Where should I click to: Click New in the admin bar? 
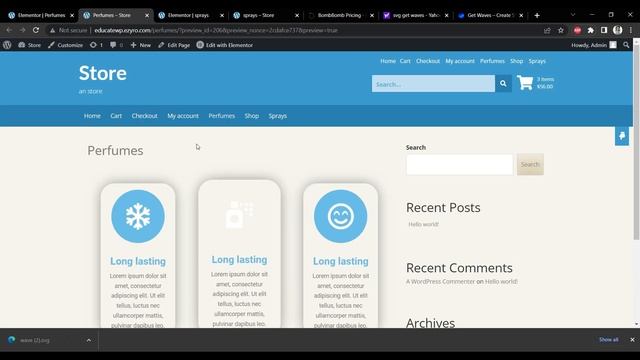pos(141,45)
